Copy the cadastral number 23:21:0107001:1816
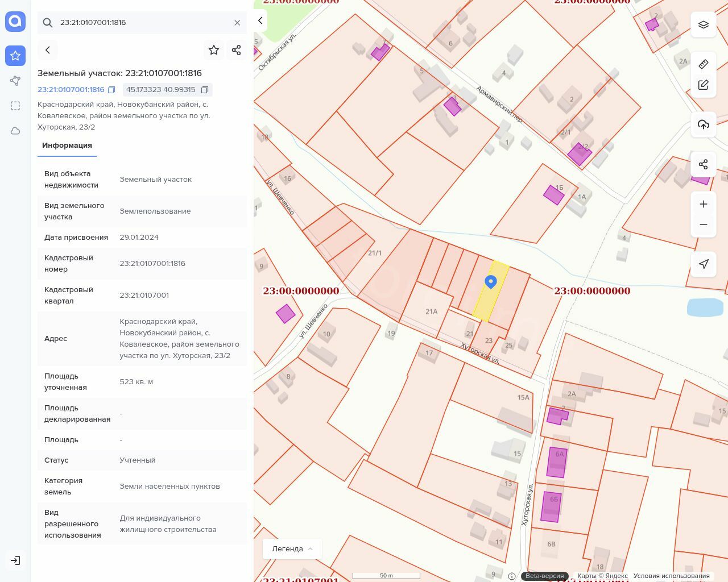The image size is (728, 582). click(x=111, y=90)
